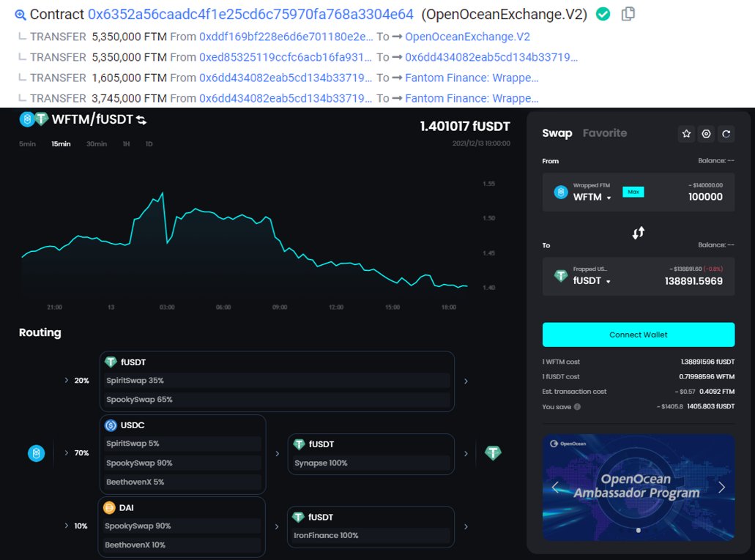
Task: Click the fUSDT icon in 20% route box
Action: [x=111, y=362]
